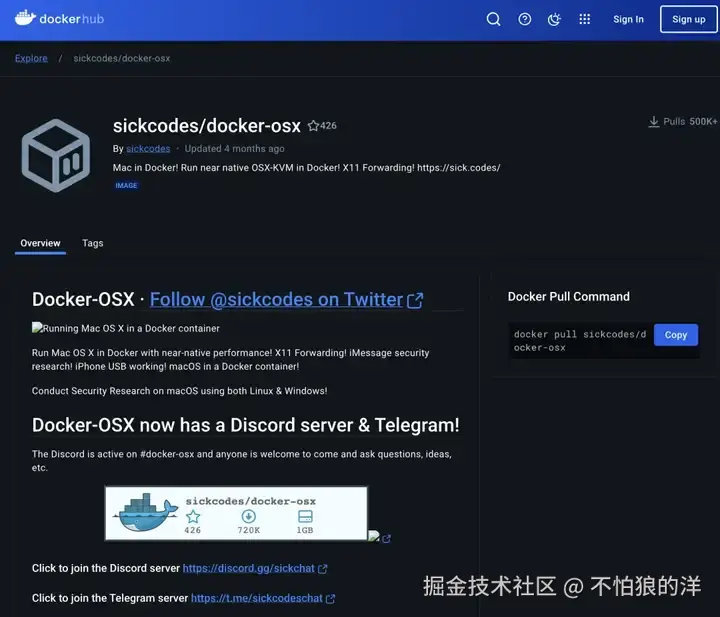Open the t.me/sickcodeschat Telegram link

pyautogui.click(x=257, y=598)
